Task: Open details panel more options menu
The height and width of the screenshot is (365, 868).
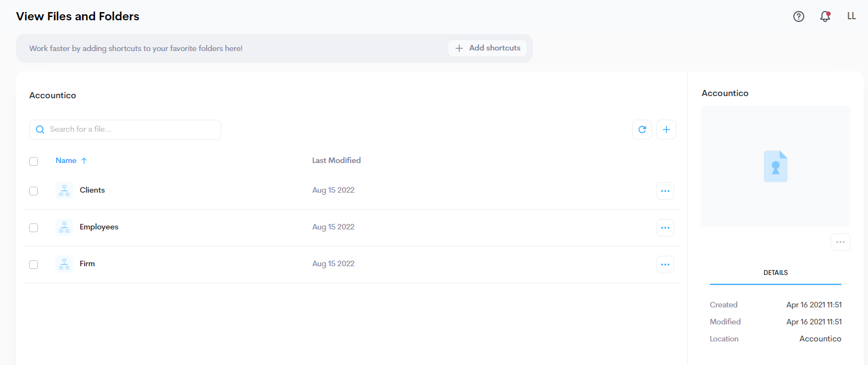Action: (x=841, y=242)
